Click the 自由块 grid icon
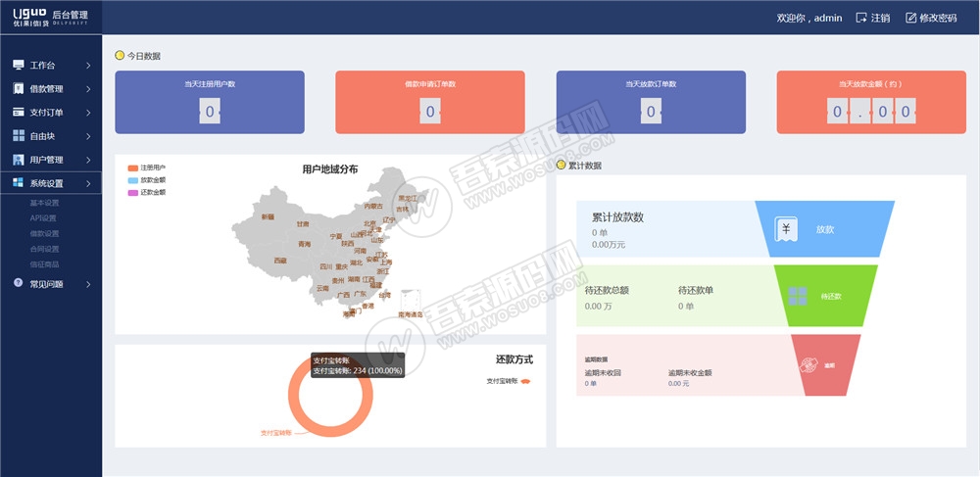Viewport: 980px width, 477px height. 19,136
